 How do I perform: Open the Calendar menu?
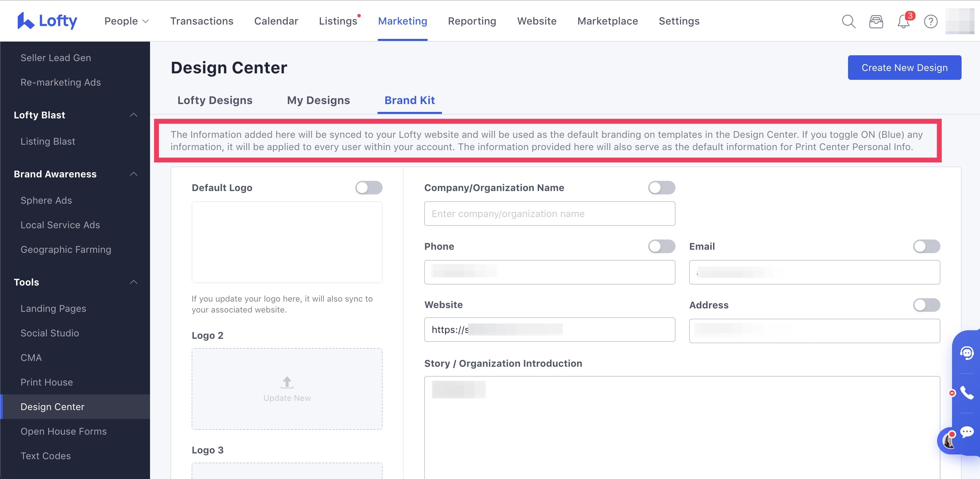276,21
